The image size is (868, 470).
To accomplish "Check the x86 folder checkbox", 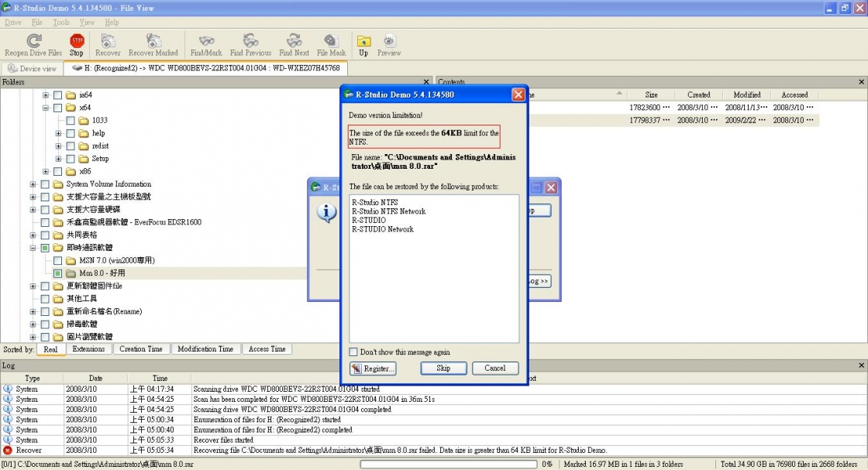I will pyautogui.click(x=57, y=171).
